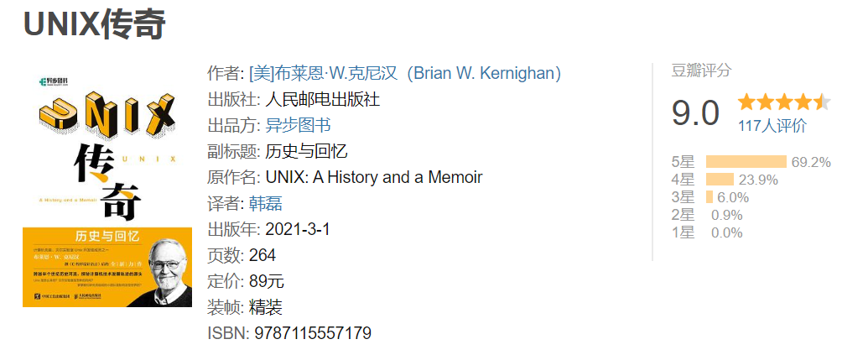Click the 异步图书 logo on cover
This screenshot has width=868, height=355.
pos(53,82)
